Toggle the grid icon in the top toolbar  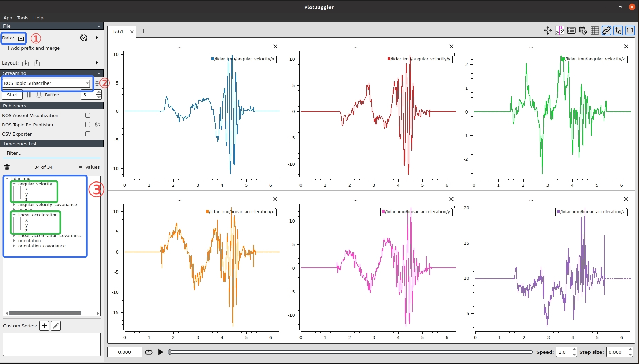coord(594,31)
